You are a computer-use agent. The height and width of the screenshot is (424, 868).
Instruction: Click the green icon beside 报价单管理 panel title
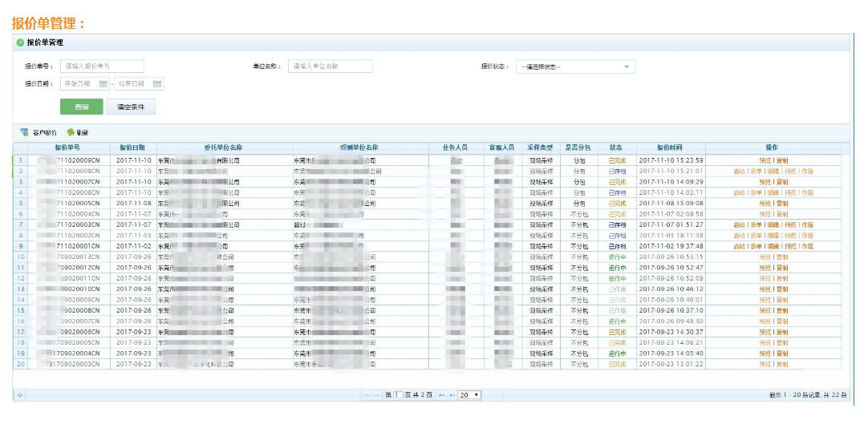tap(20, 42)
